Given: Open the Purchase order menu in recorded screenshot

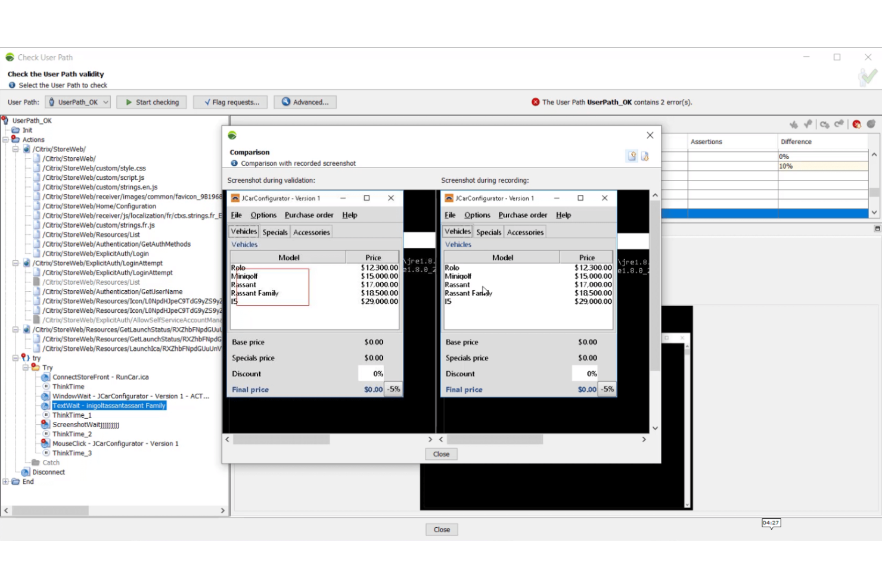Looking at the screenshot, I should coord(523,215).
